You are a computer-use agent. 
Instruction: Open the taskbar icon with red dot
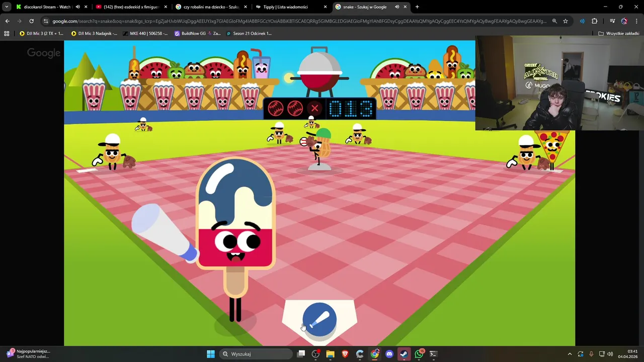pyautogui.click(x=315, y=354)
